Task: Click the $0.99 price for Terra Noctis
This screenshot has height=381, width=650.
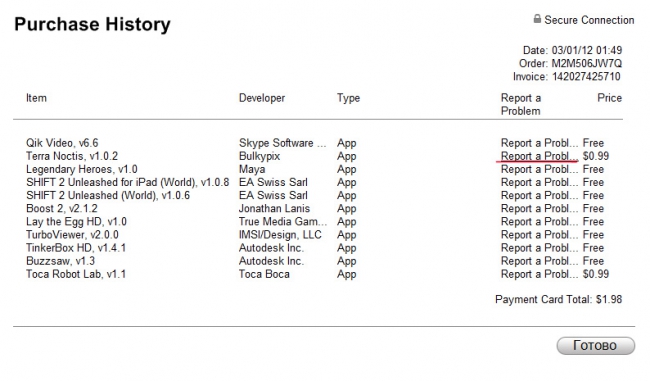Action: tap(596, 156)
